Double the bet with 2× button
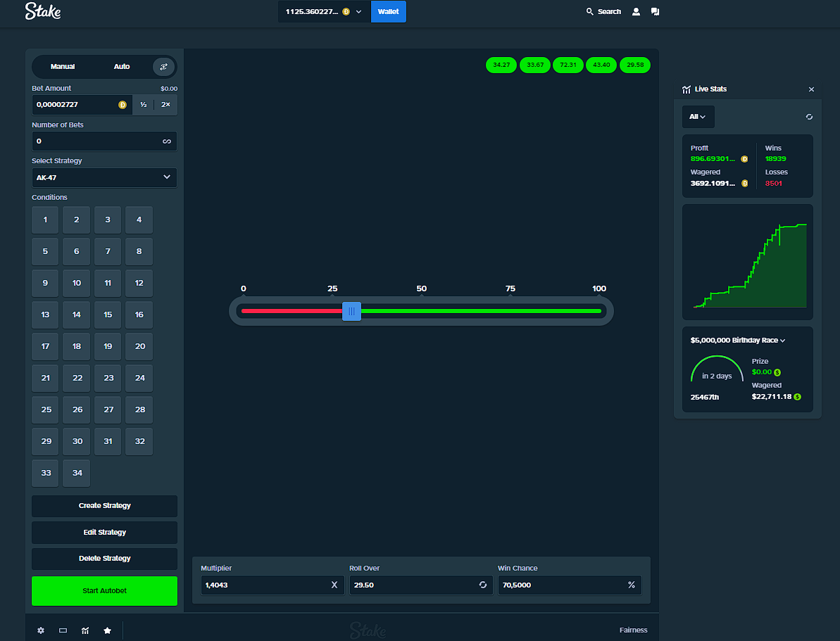The image size is (840, 641). pyautogui.click(x=166, y=104)
